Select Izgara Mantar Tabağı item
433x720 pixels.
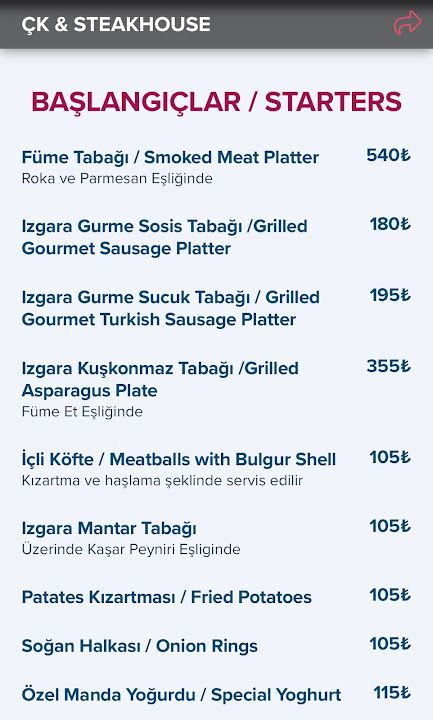(109, 528)
